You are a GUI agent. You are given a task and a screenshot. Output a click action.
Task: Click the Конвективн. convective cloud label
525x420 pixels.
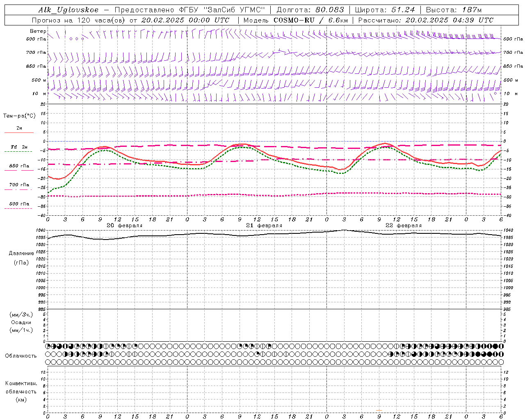[21, 383]
